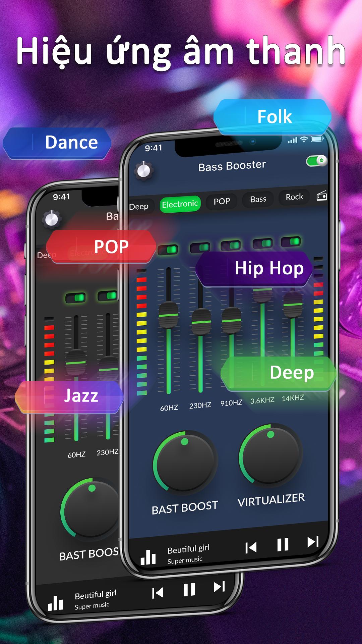Click the BAST BOOST knob on front phone
Viewport: 362px width, 644px height.
(x=185, y=464)
